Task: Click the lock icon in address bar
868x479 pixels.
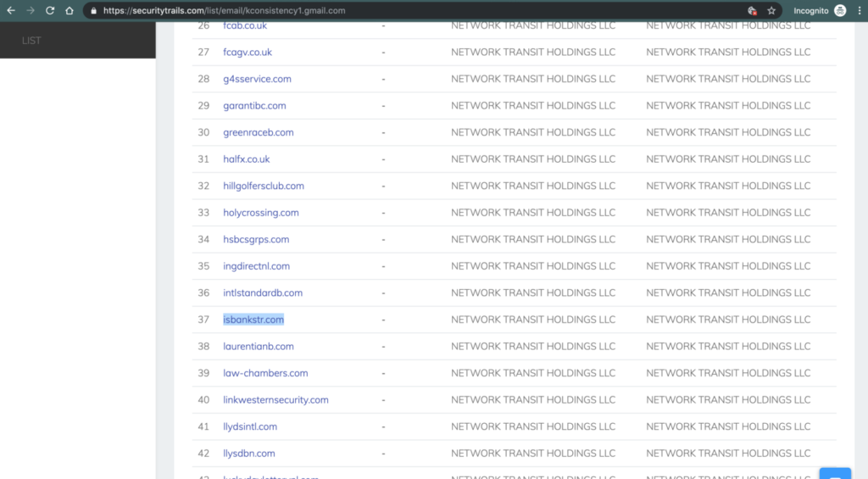Action: tap(93, 10)
